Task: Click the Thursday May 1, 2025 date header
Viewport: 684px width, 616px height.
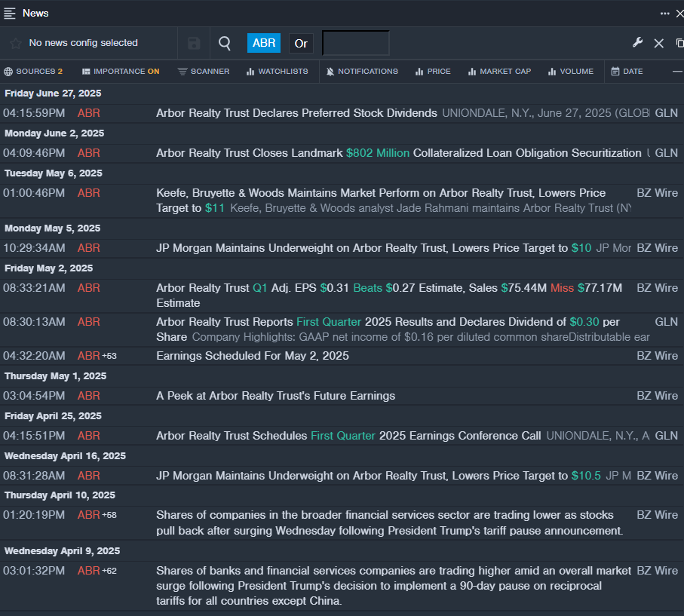Action: [x=55, y=376]
